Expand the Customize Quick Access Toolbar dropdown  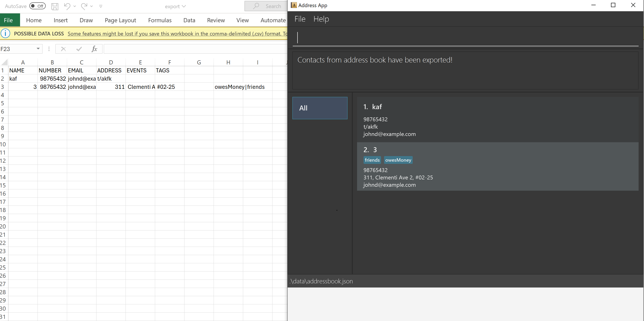coord(101,6)
